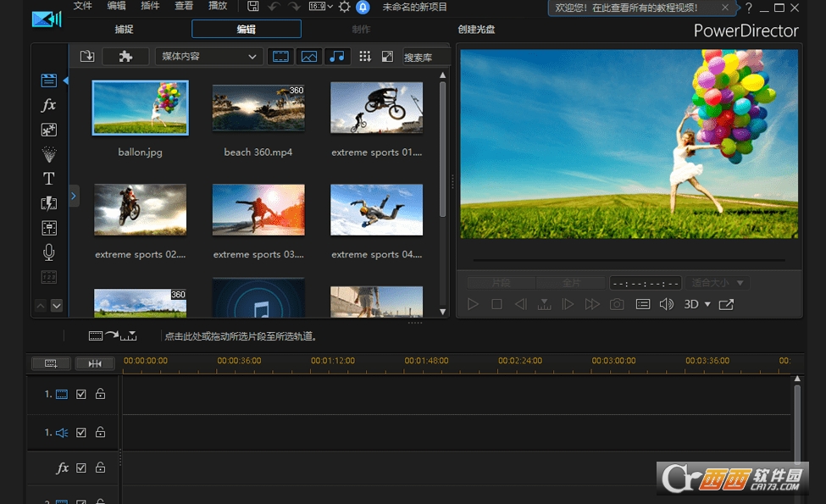Screen dimensions: 826x504
Task: Open the 插件 menu
Action: [x=150, y=6]
